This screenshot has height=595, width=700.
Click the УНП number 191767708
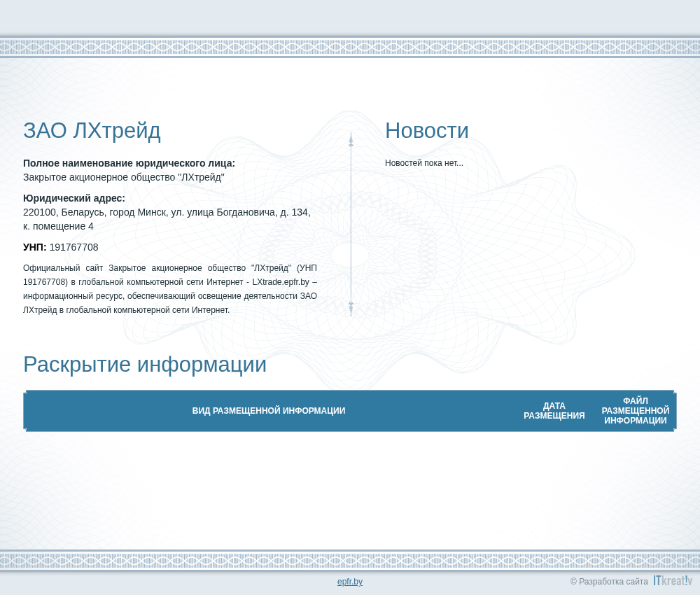click(x=73, y=247)
